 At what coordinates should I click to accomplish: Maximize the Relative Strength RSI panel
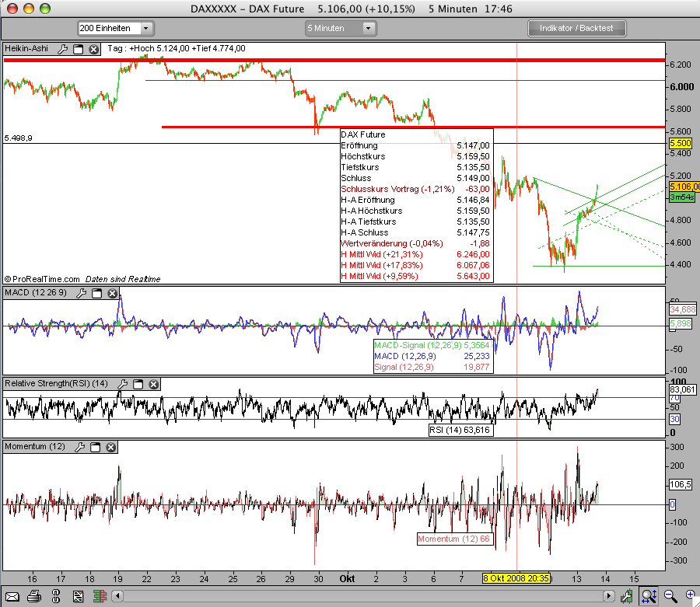(x=138, y=384)
